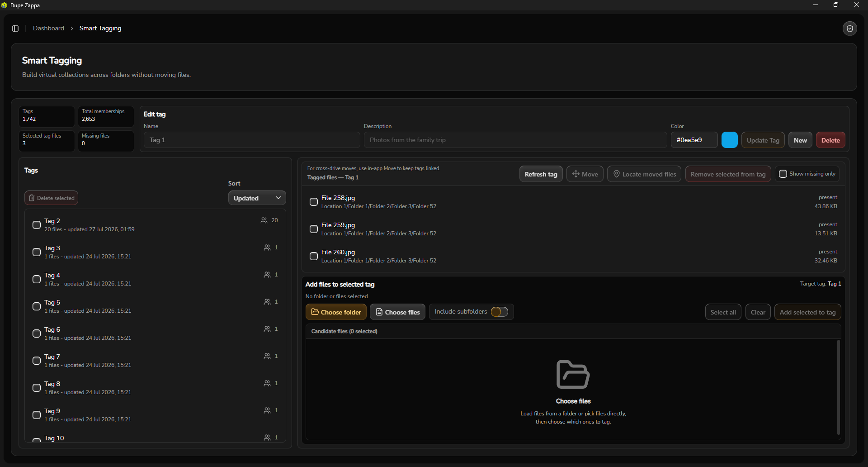The image size is (868, 467).
Task: Toggle the sidebar panel icon
Action: click(15, 29)
